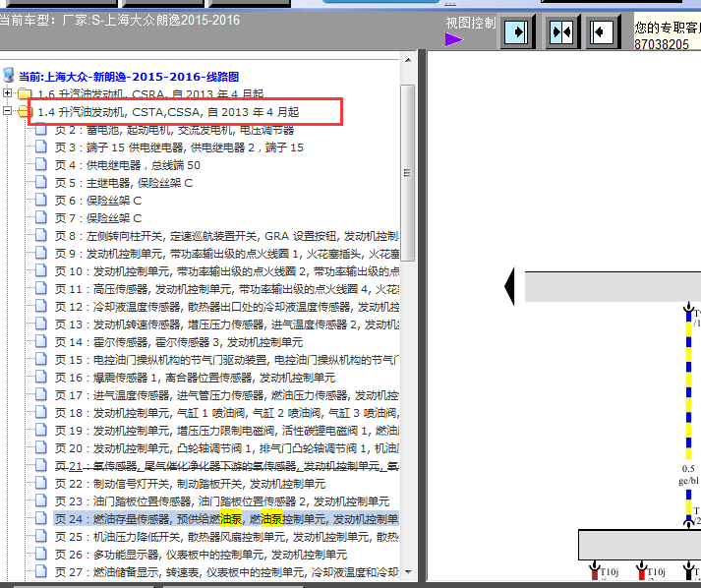Open 页 26 : 多功能显示器
This screenshot has height=588, width=701.
tap(201, 555)
